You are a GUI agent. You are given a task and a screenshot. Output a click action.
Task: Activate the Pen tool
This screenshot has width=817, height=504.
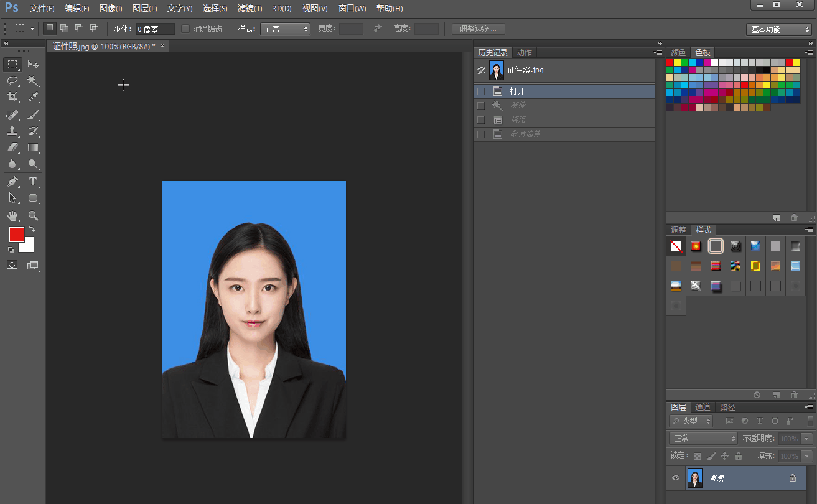click(12, 182)
